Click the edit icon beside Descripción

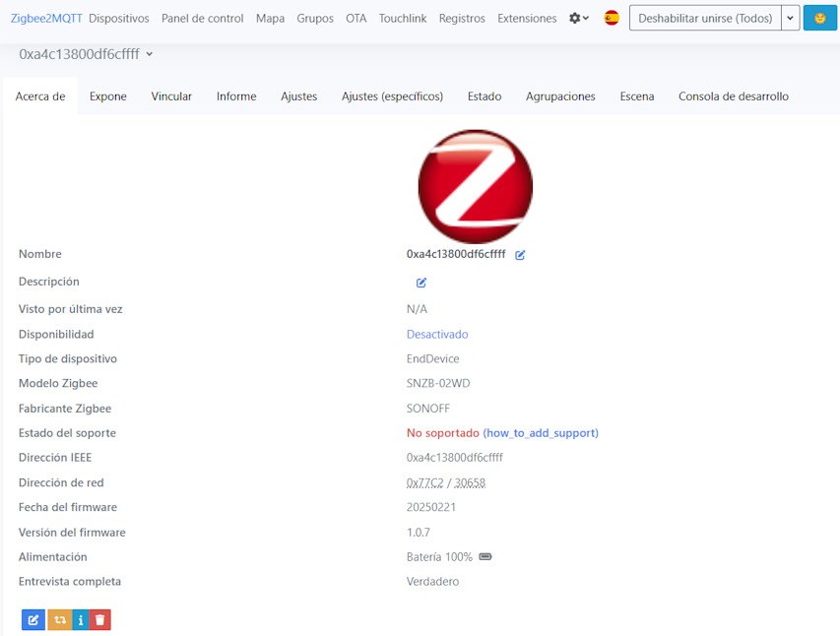[421, 283]
